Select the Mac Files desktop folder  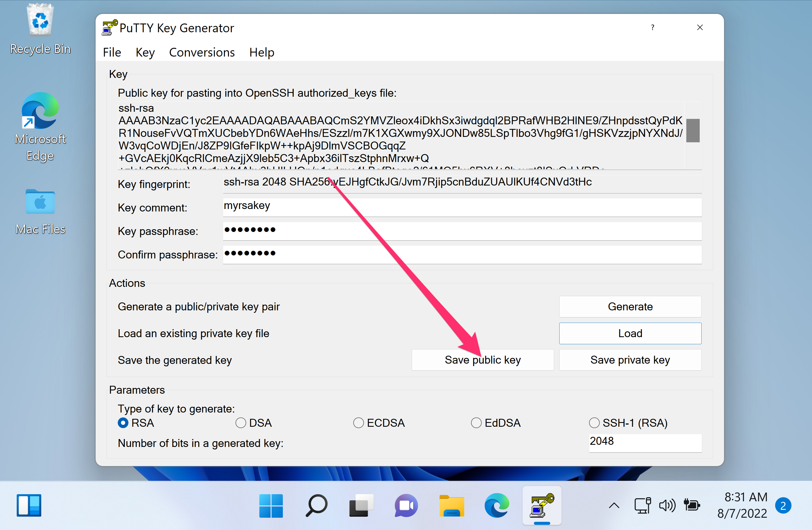pyautogui.click(x=40, y=212)
